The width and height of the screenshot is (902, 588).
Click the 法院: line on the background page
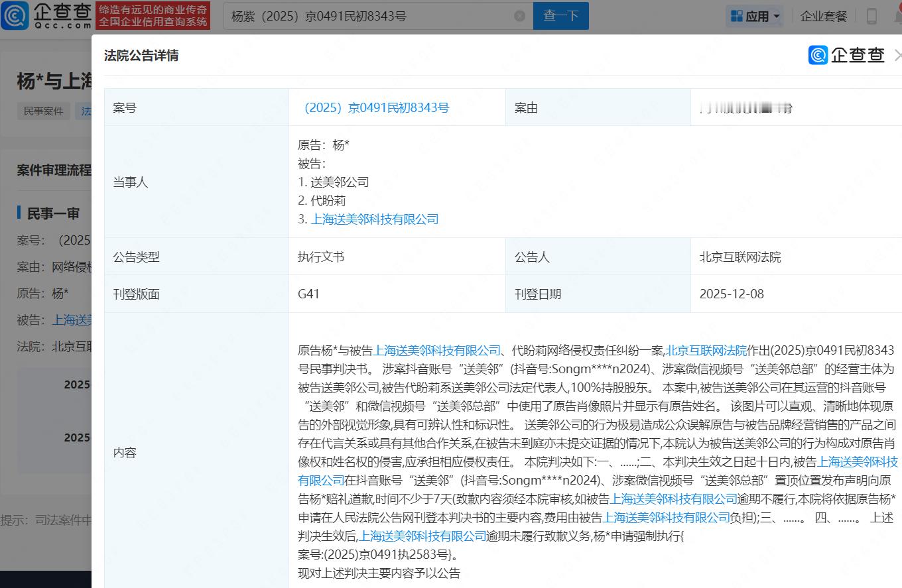(x=54, y=346)
